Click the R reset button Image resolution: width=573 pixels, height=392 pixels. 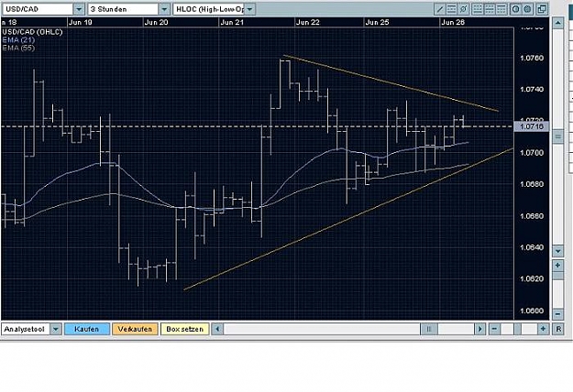[x=558, y=329]
